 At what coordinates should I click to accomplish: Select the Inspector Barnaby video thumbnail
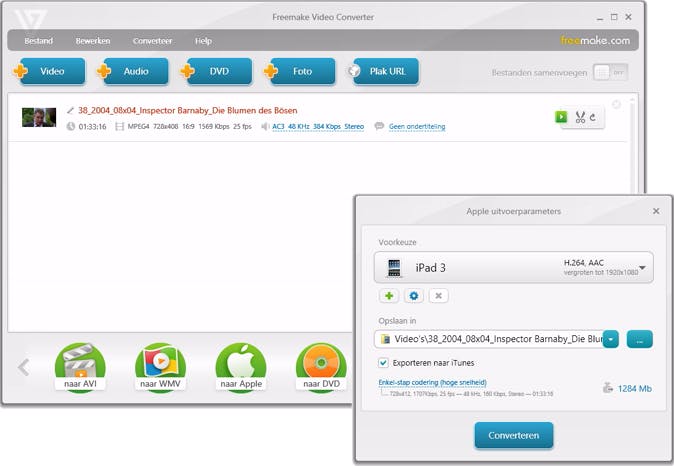[39, 117]
